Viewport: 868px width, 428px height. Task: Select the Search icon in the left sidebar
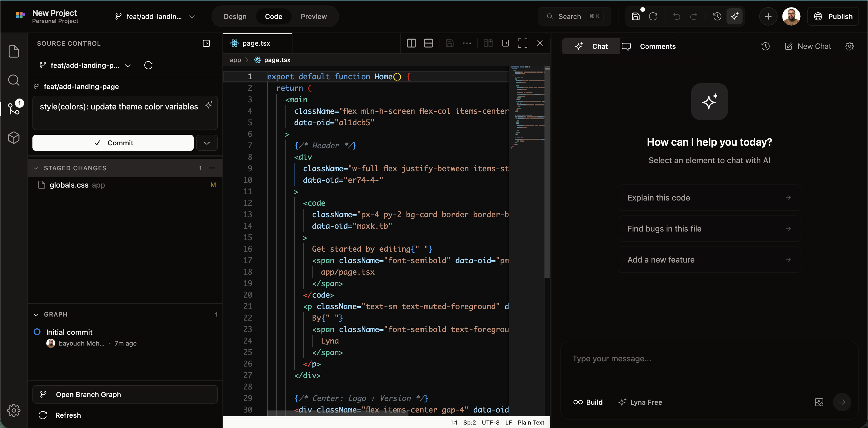point(13,80)
